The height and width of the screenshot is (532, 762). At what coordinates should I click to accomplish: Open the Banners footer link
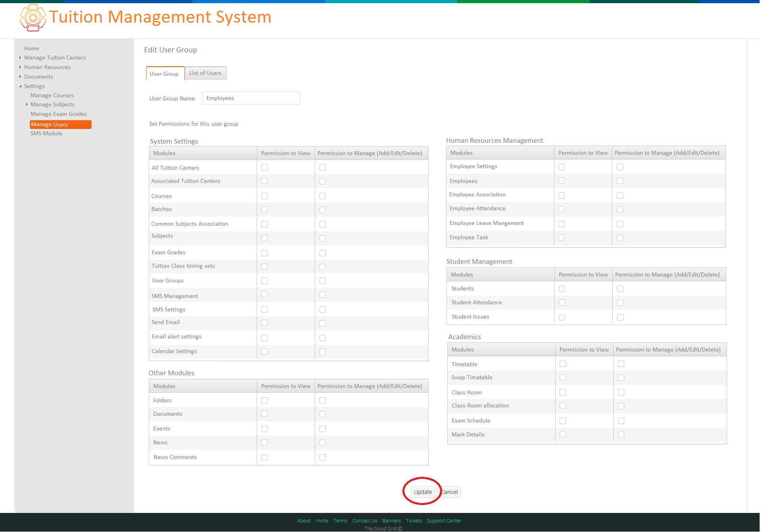coord(392,521)
